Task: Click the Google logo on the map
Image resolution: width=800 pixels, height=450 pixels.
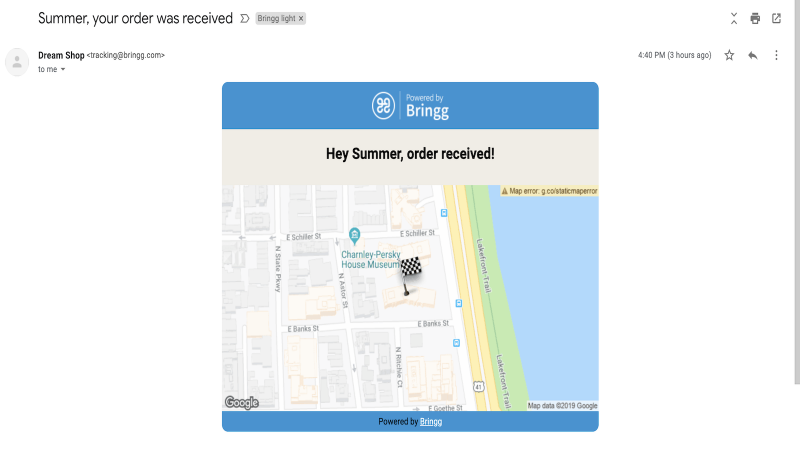Action: click(x=242, y=403)
